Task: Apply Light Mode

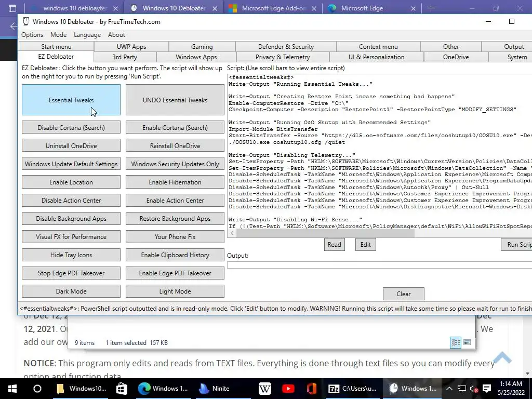Action: [x=175, y=291]
